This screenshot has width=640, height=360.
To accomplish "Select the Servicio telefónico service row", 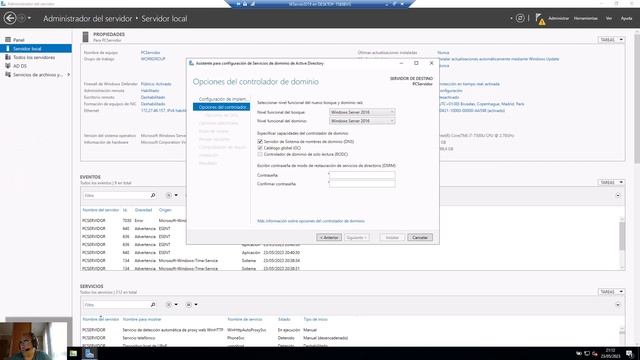I will tap(351, 338).
